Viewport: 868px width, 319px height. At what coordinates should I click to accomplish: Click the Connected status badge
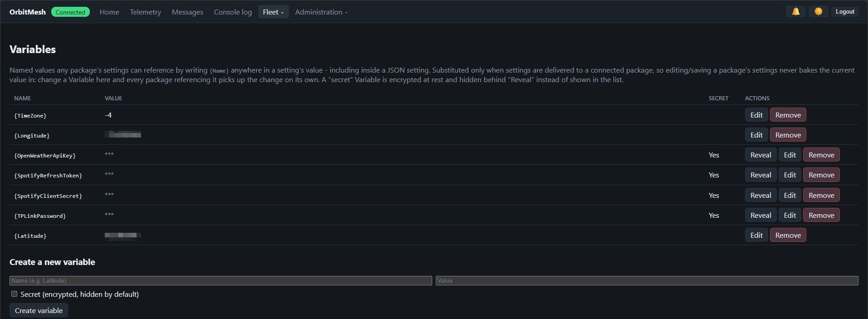(70, 12)
